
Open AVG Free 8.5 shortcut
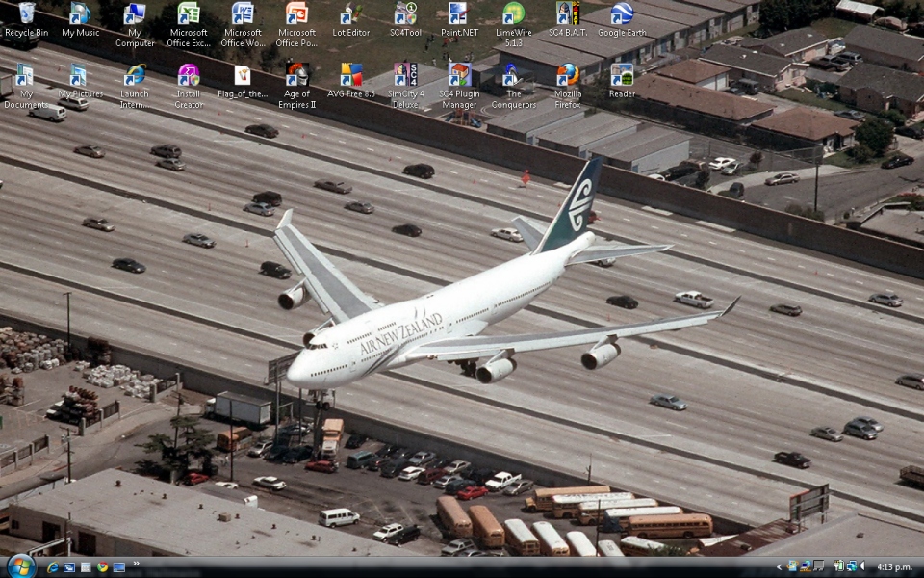(351, 81)
